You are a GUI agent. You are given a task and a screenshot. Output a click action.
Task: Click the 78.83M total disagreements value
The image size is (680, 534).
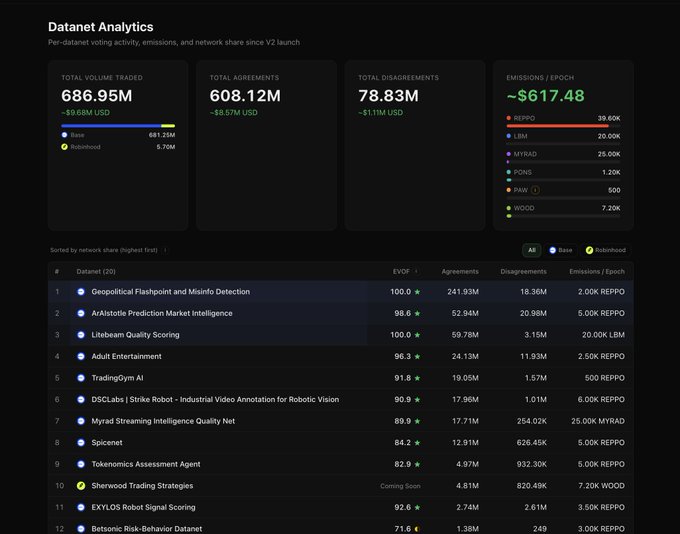coord(388,95)
